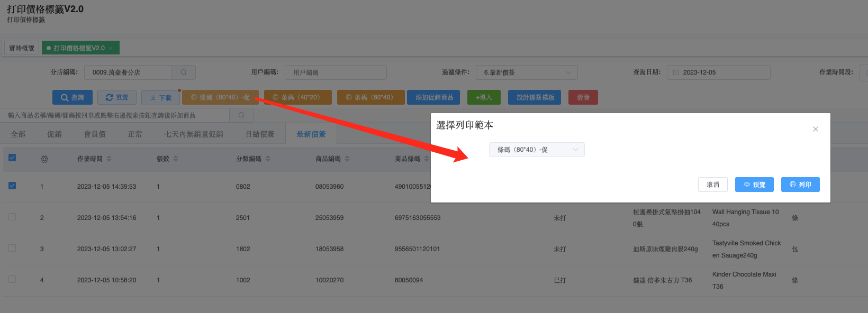Close the 選擇列印範本 dialog
The height and width of the screenshot is (313, 868).
[816, 129]
